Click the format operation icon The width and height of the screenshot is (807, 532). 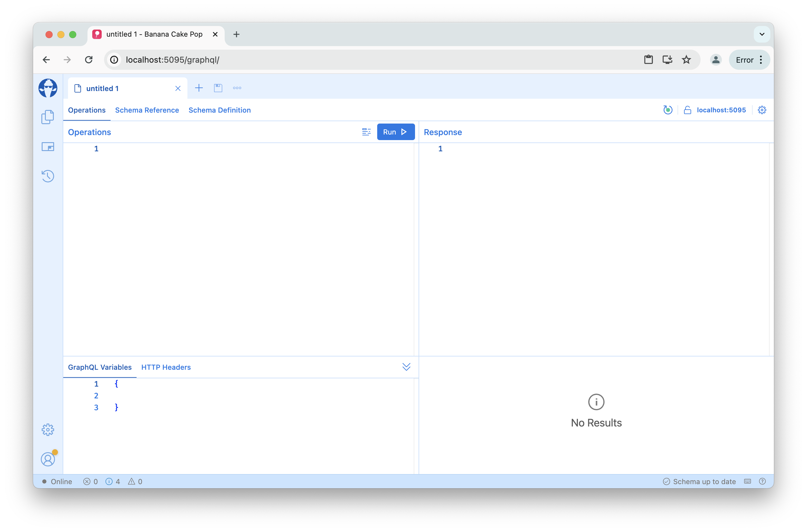tap(366, 132)
